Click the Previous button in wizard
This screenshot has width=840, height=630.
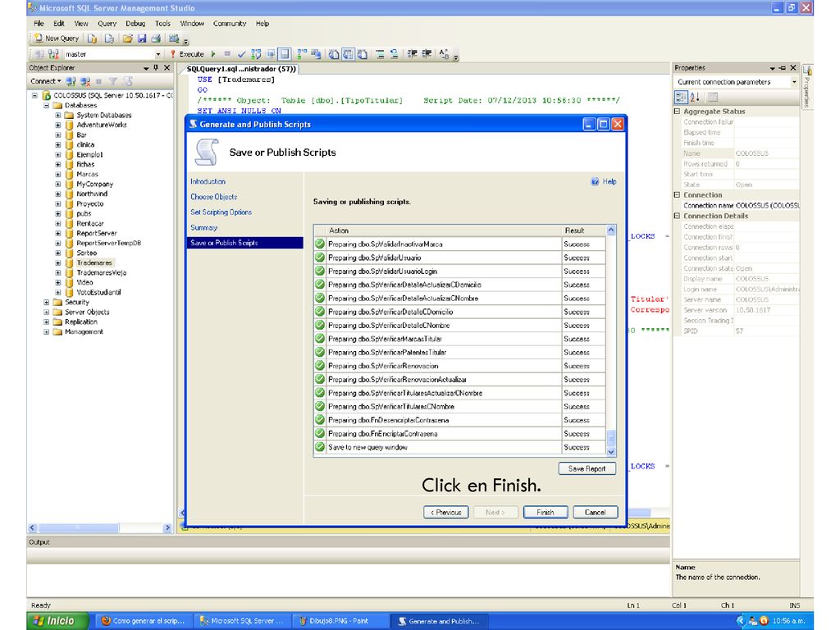[445, 512]
